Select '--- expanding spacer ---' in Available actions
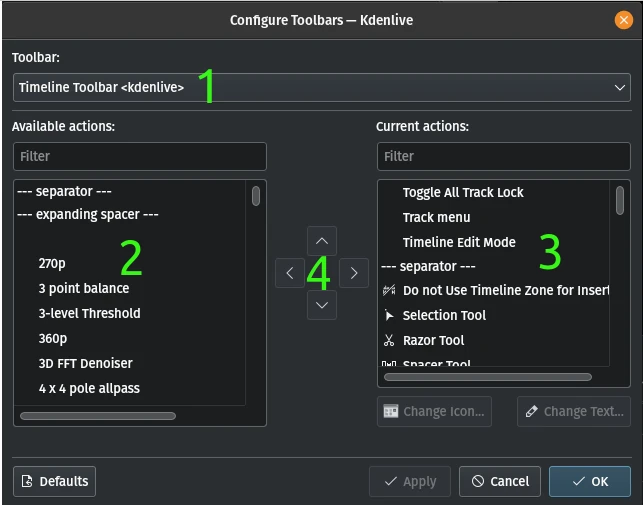 point(88,215)
